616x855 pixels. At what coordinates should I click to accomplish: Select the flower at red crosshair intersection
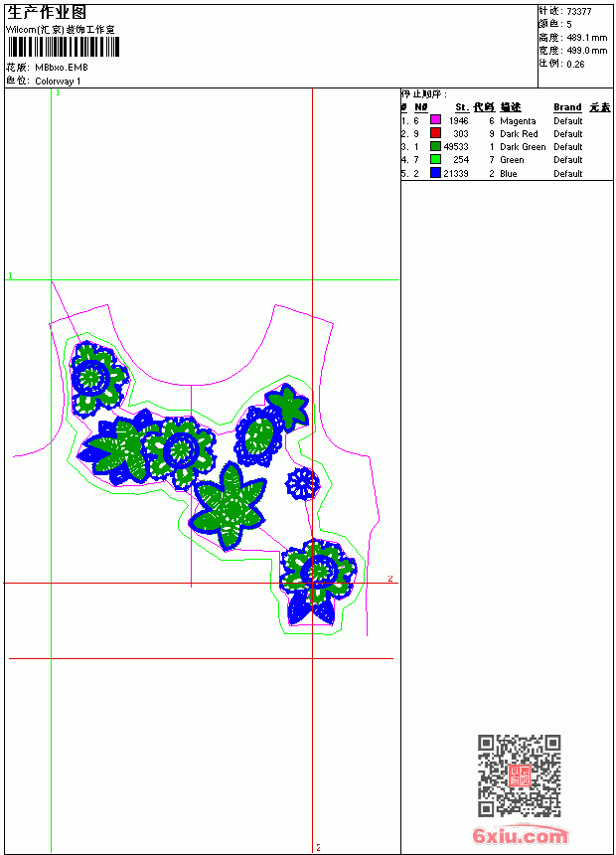pyautogui.click(x=317, y=581)
